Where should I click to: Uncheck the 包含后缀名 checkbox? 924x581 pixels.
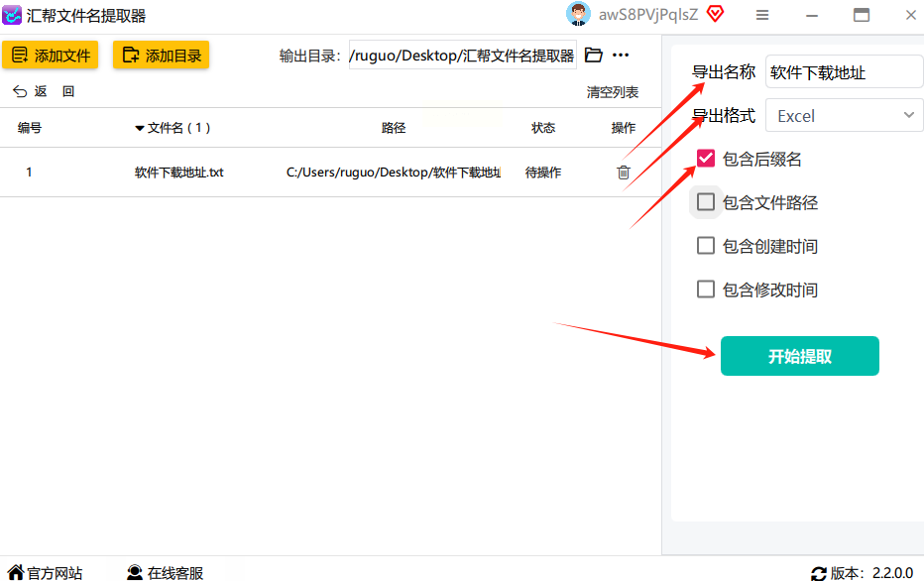pyautogui.click(x=705, y=159)
